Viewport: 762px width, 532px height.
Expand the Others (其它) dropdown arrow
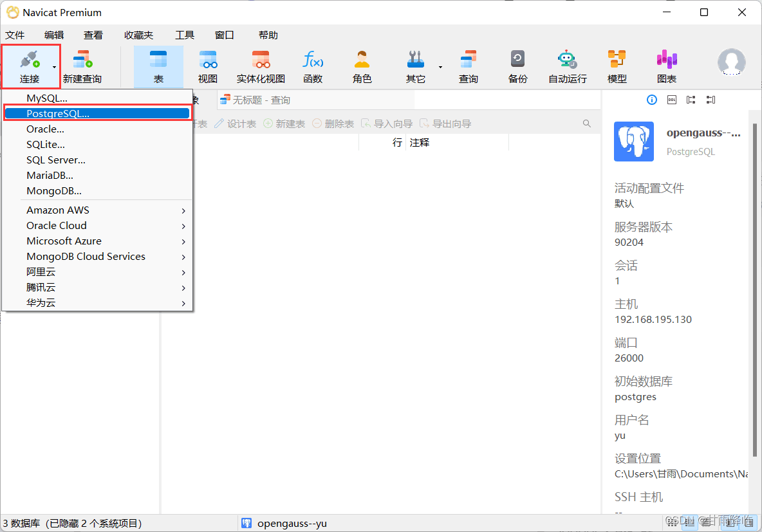point(440,67)
